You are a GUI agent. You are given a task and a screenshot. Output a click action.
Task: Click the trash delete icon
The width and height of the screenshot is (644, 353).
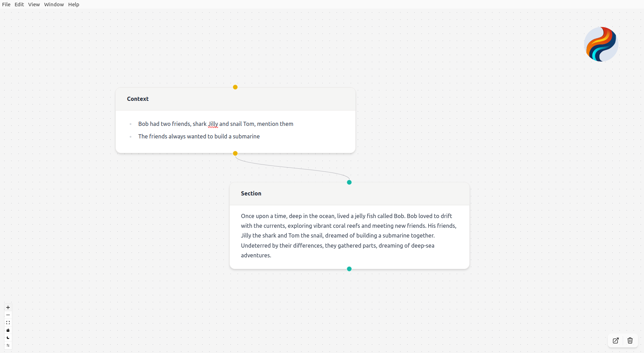(630, 340)
